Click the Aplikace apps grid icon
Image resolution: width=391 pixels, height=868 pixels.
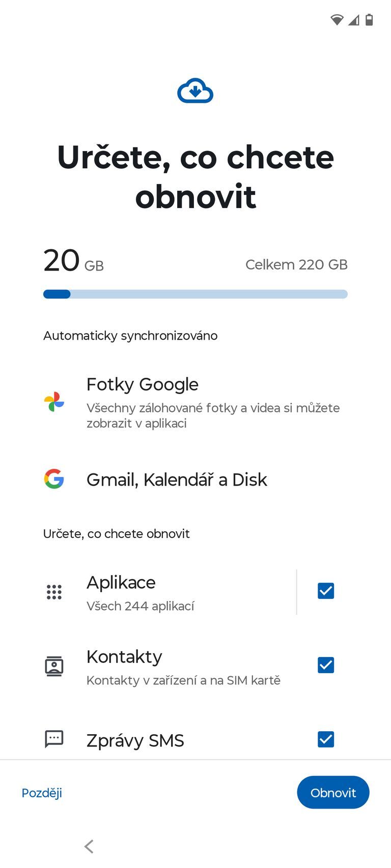click(54, 592)
